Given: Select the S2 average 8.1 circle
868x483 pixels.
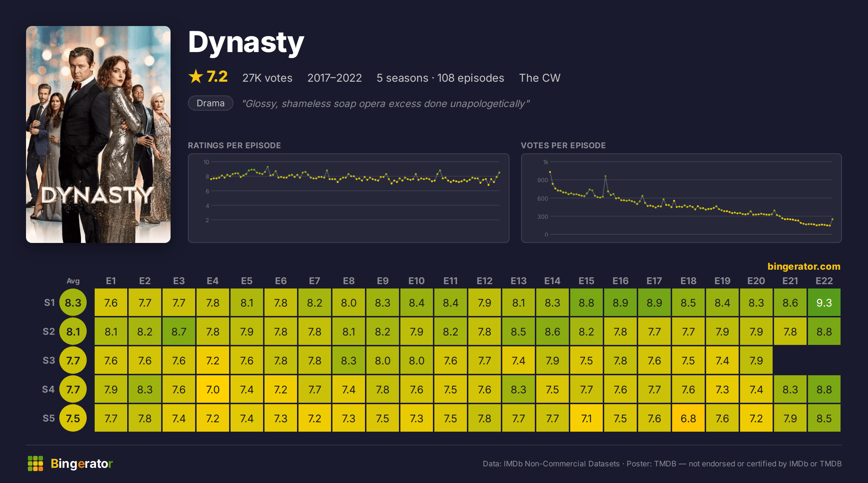Looking at the screenshot, I should tap(73, 332).
